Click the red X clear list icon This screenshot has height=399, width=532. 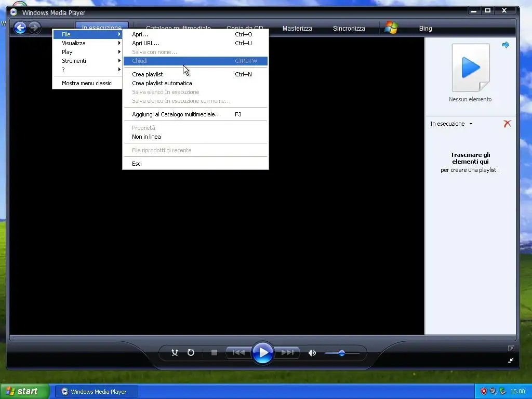click(507, 124)
